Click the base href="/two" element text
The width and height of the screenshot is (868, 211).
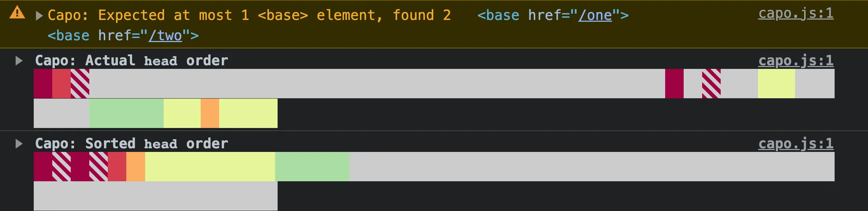[x=123, y=36]
